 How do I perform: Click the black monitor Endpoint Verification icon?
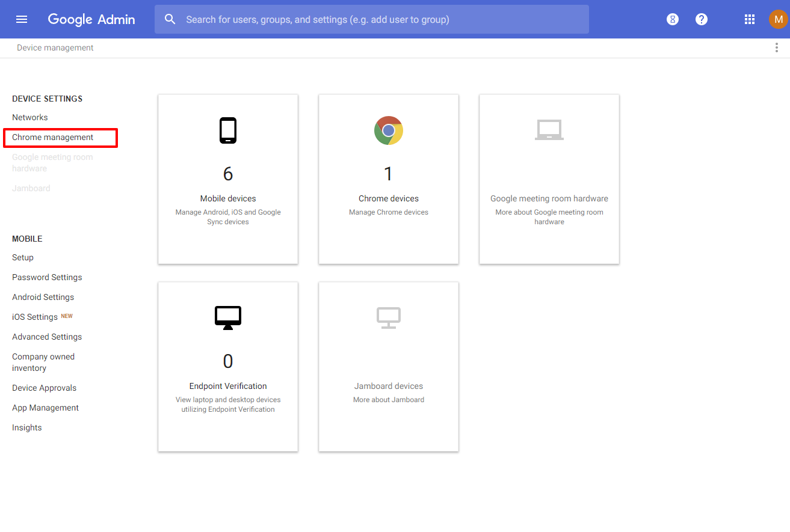(x=228, y=318)
